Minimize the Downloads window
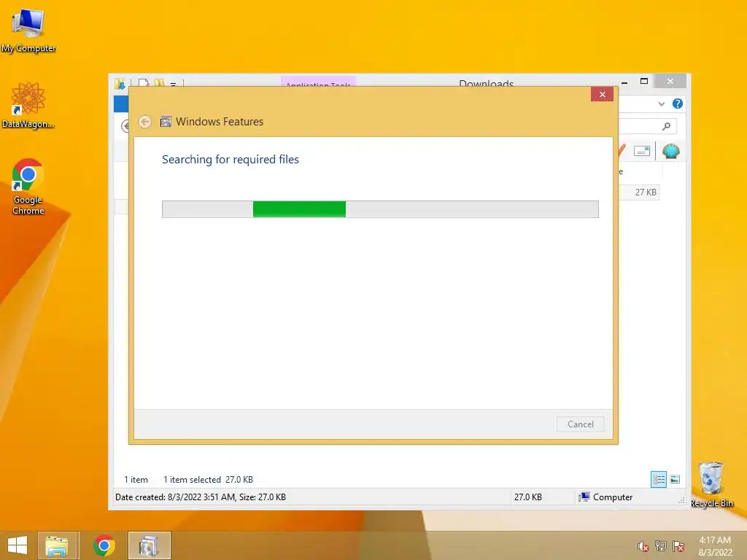Screen dimensions: 747x560 (x=624, y=82)
